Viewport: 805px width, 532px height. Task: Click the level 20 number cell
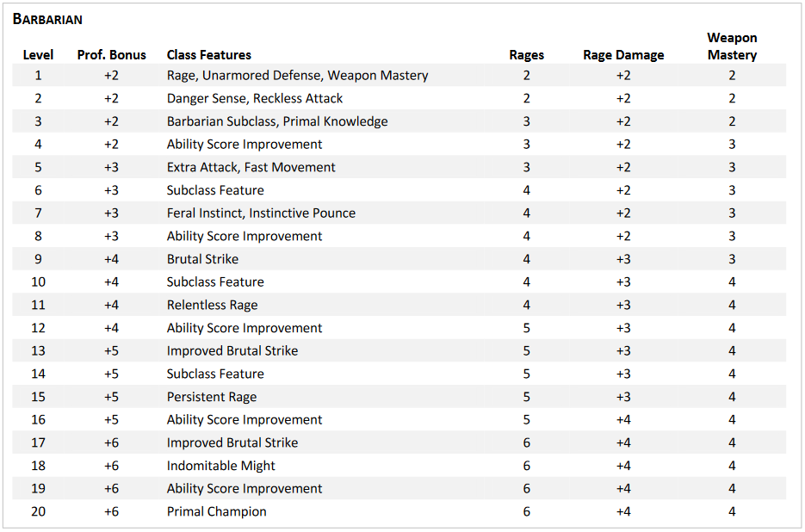coord(38,512)
